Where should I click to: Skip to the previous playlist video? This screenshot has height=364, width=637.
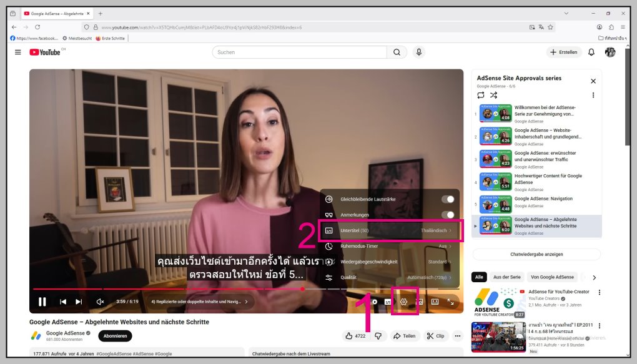(x=63, y=302)
